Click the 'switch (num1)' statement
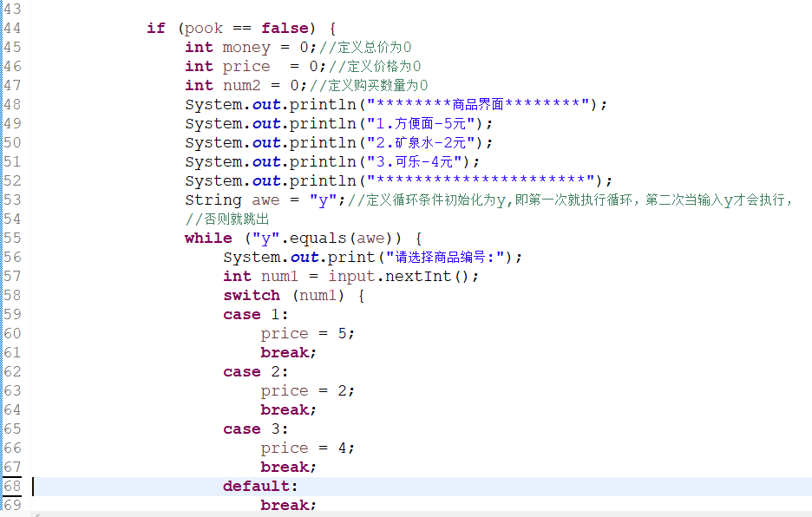The height and width of the screenshot is (517, 812). (293, 296)
